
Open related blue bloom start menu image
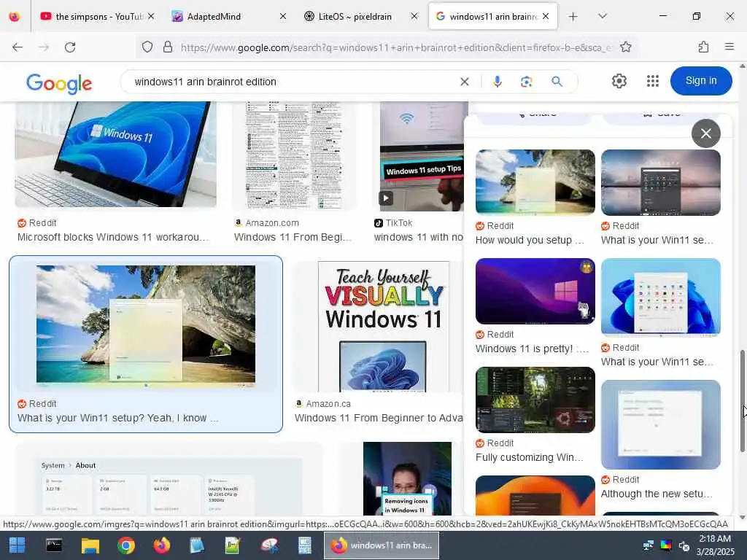coord(660,297)
